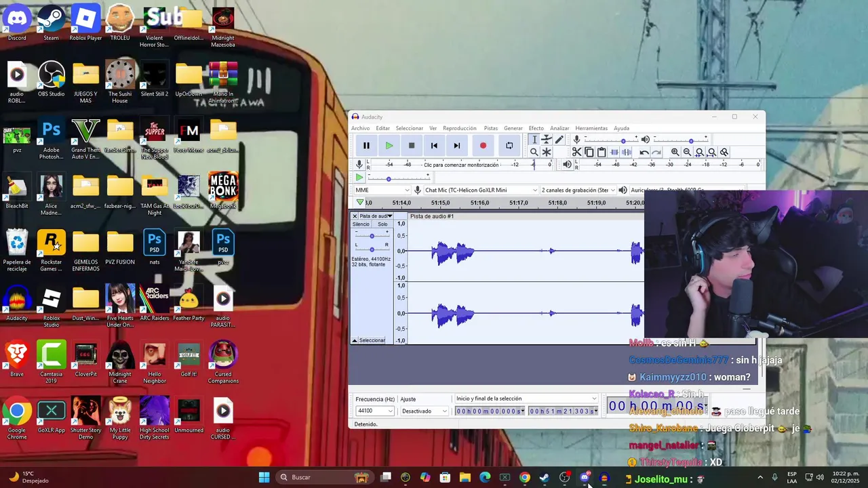Trim audio outside the selection

coord(614,152)
